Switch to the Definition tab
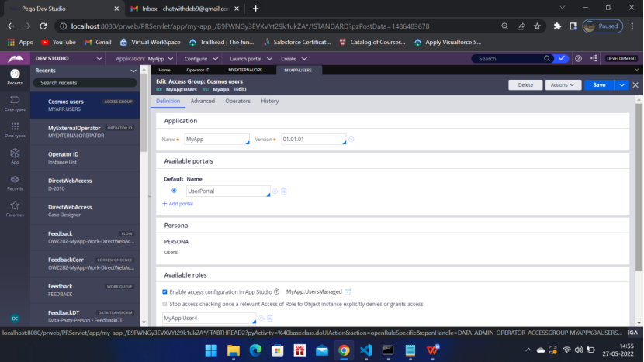644x362 pixels. [x=168, y=101]
